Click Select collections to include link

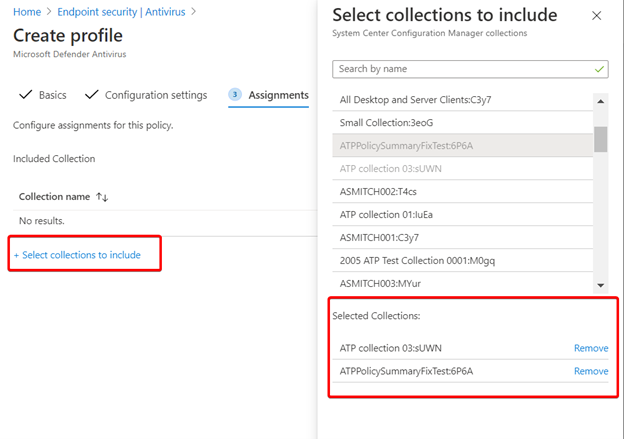(77, 255)
